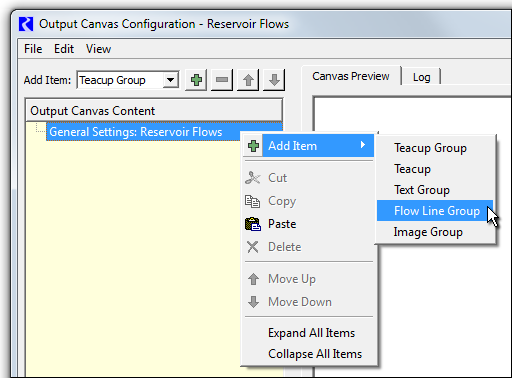Viewport: 512px width, 378px height.
Task: Click the minus remove item toolbar button
Action: [222, 80]
